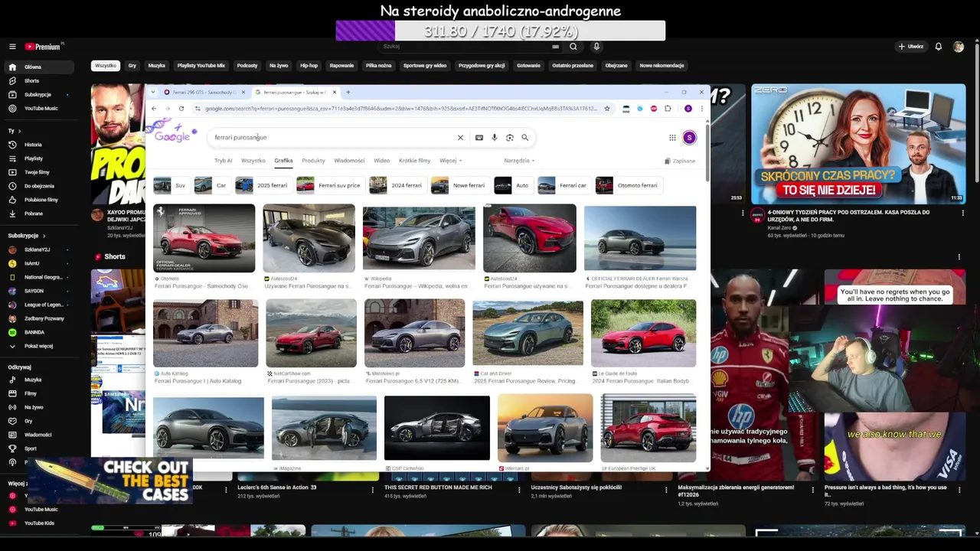Open Wiadomości under Odkrywaj
The height and width of the screenshot is (551, 980).
(x=38, y=435)
